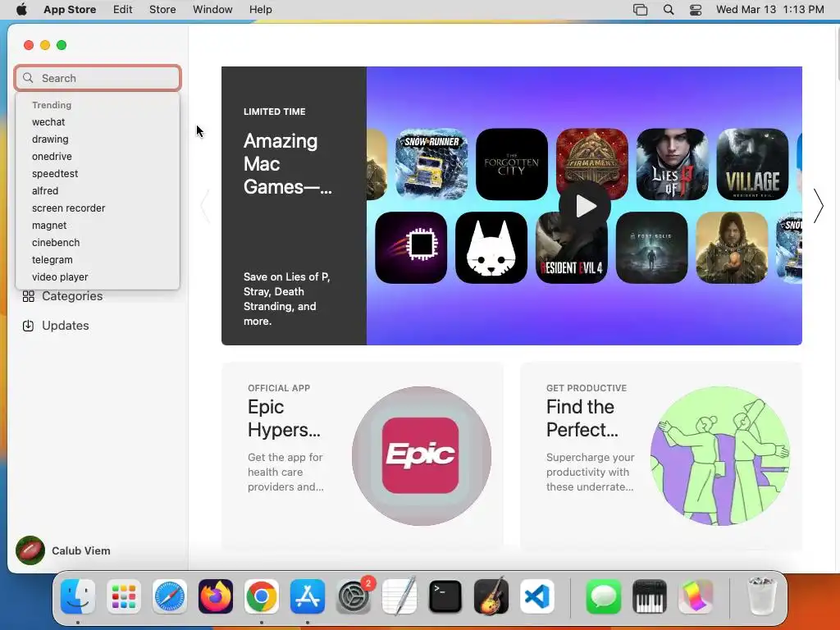Click the account football avatar
This screenshot has height=630, width=840.
tap(30, 550)
